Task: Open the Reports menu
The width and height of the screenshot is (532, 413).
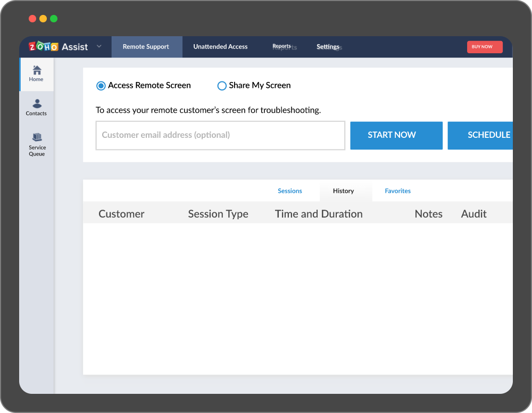Action: pyautogui.click(x=282, y=47)
